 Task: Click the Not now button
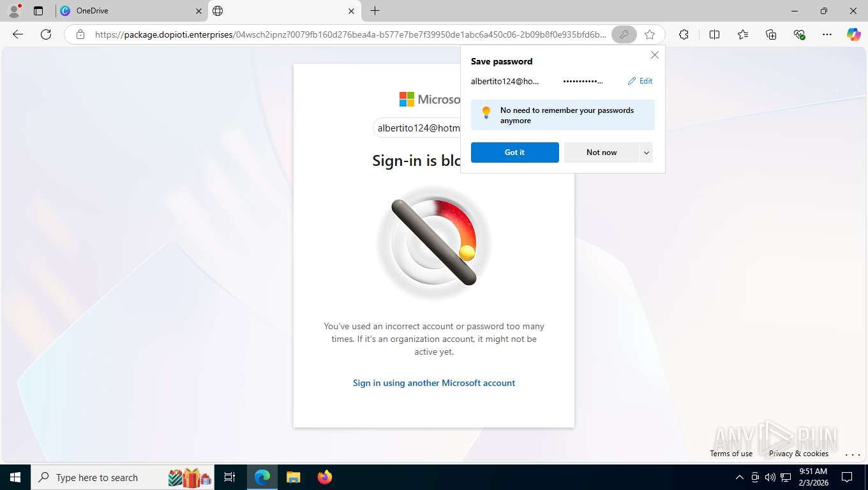(601, 152)
